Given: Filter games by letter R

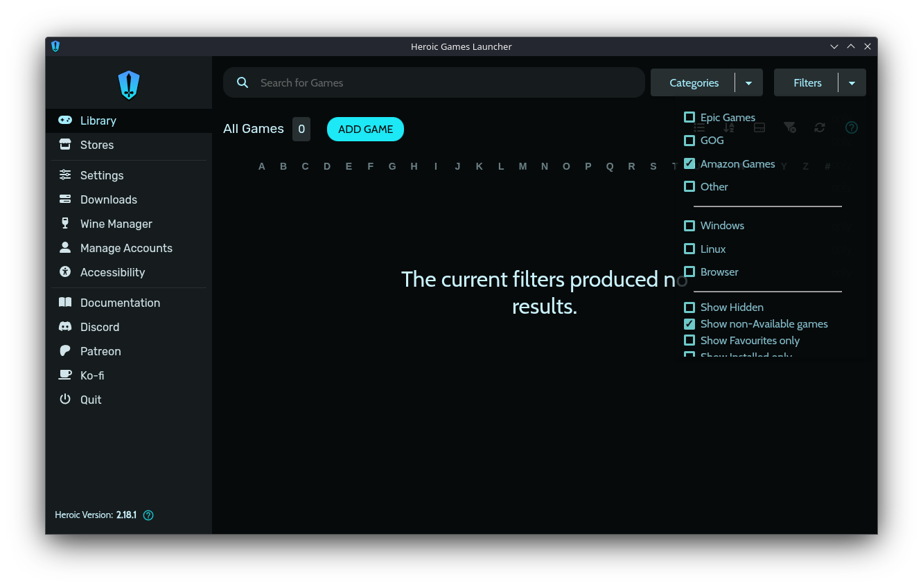Looking at the screenshot, I should (x=631, y=166).
